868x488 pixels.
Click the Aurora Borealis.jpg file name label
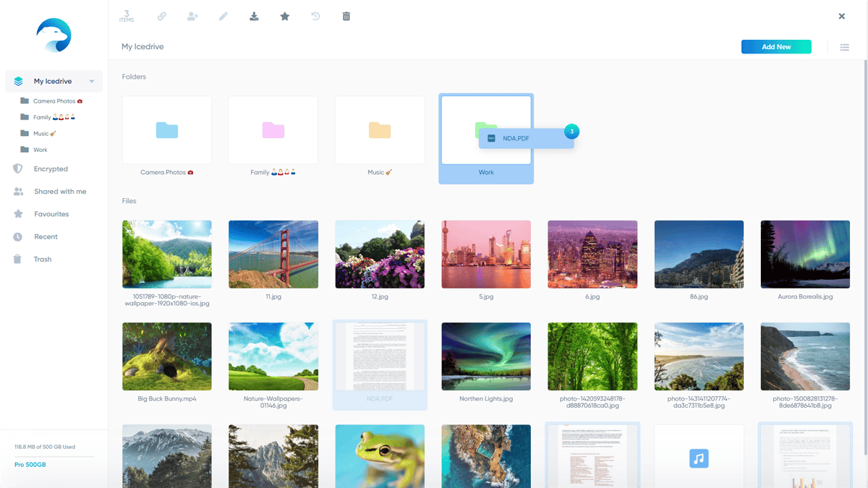tap(805, 297)
